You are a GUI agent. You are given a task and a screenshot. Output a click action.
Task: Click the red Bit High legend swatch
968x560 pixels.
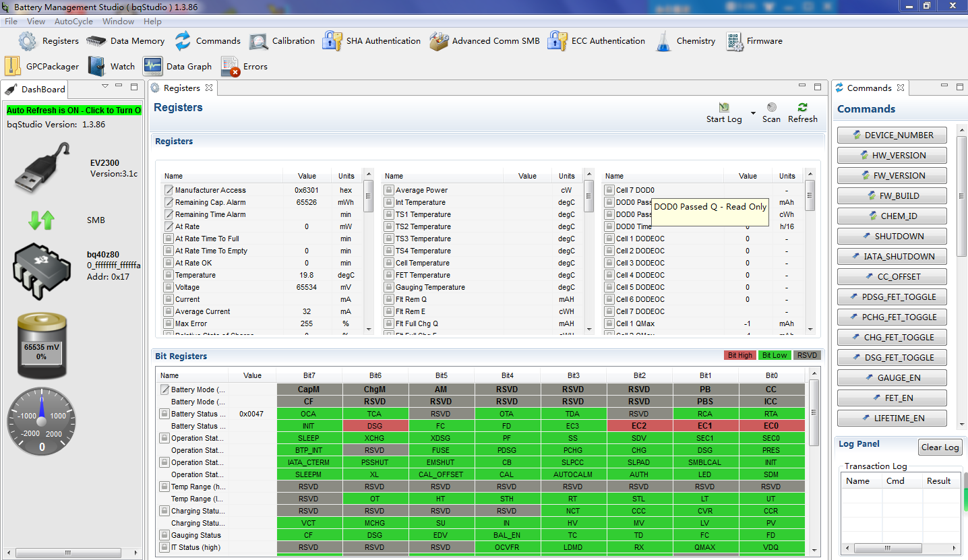(739, 355)
